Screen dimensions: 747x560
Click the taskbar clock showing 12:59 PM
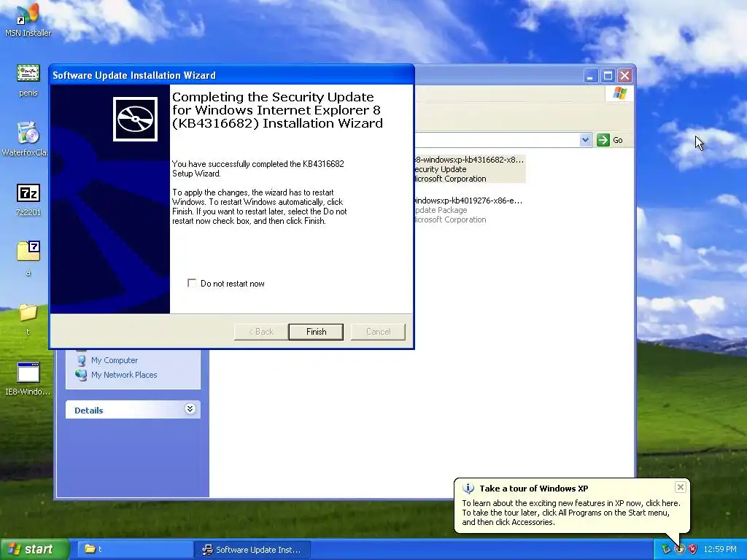(x=720, y=550)
